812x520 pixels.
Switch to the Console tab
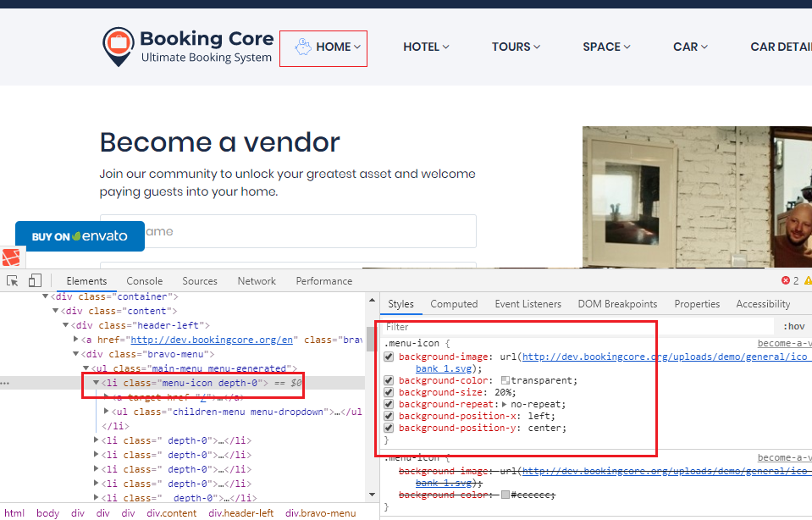tap(145, 281)
